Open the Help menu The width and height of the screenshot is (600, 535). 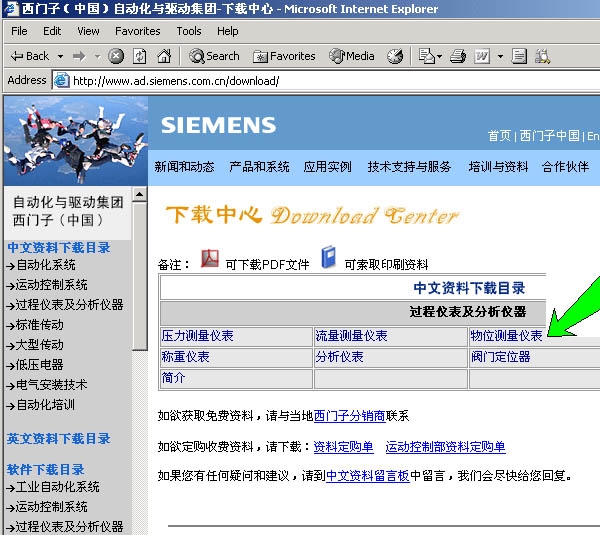point(228,31)
